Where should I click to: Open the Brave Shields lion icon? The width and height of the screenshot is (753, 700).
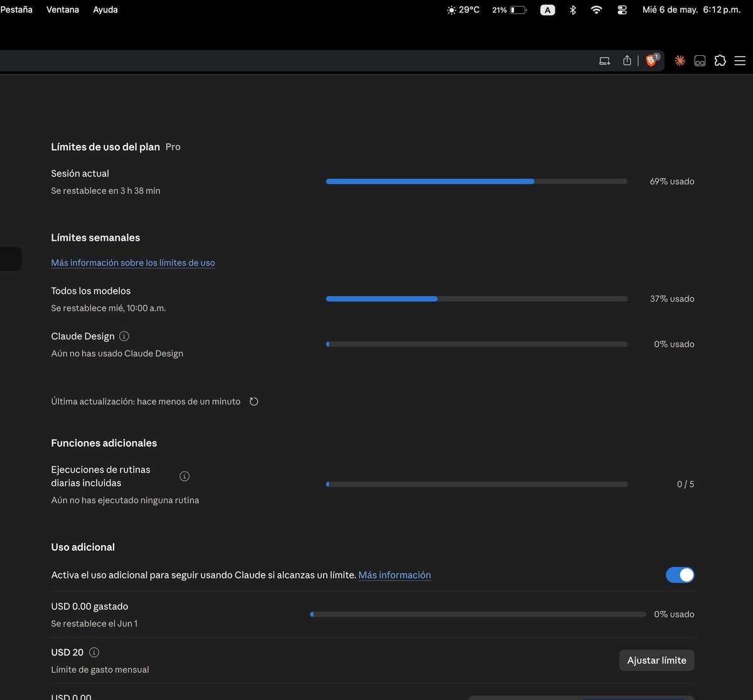tap(651, 61)
